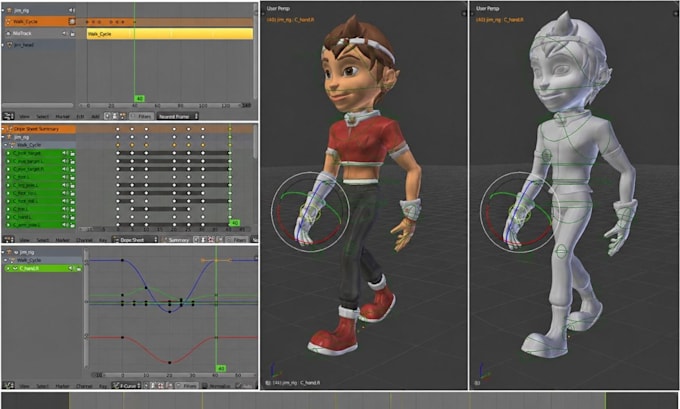Open the Nearest Frame snapping dropdown
The image size is (680, 409).
(178, 116)
